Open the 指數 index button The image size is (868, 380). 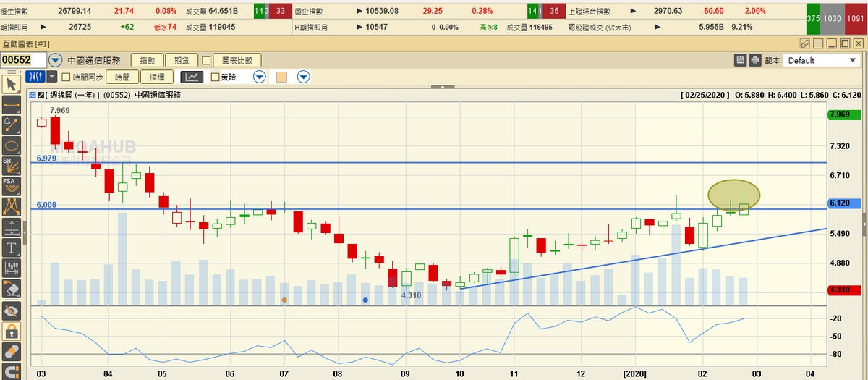[x=147, y=60]
